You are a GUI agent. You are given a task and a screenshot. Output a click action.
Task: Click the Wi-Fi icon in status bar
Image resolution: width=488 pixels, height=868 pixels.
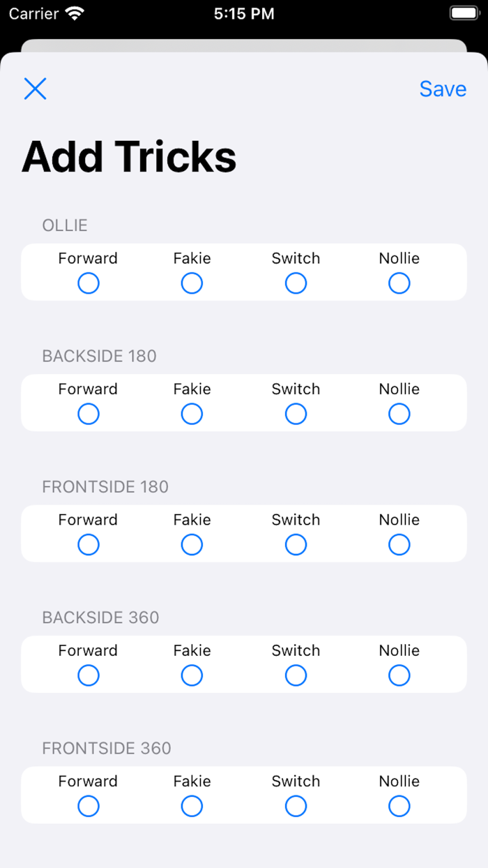(x=74, y=13)
